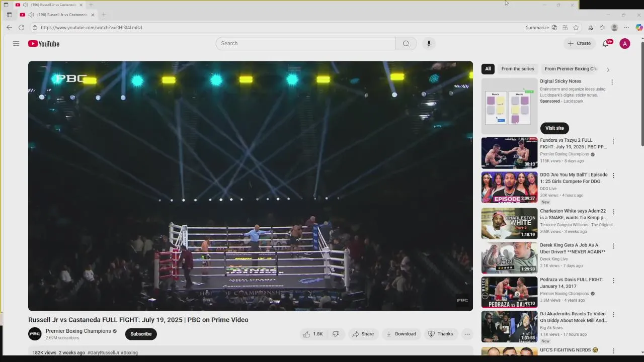644x362 pixels.
Task: View site information lock icon
Action: coord(35,28)
